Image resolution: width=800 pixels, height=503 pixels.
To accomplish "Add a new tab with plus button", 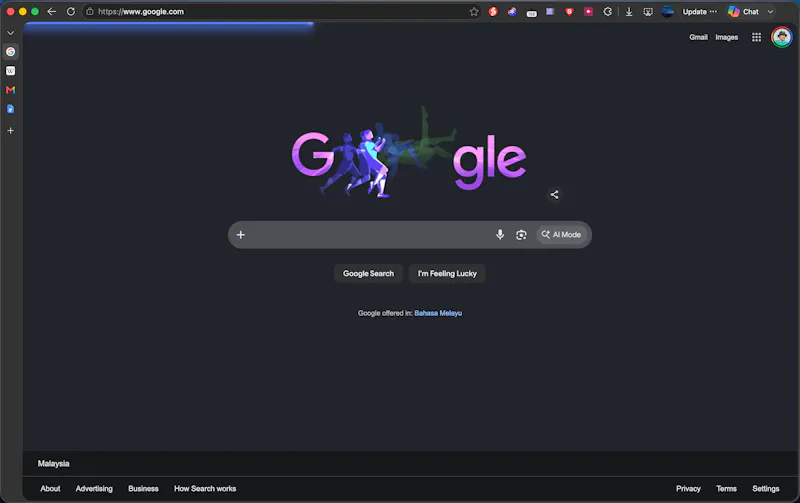I will (x=10, y=131).
